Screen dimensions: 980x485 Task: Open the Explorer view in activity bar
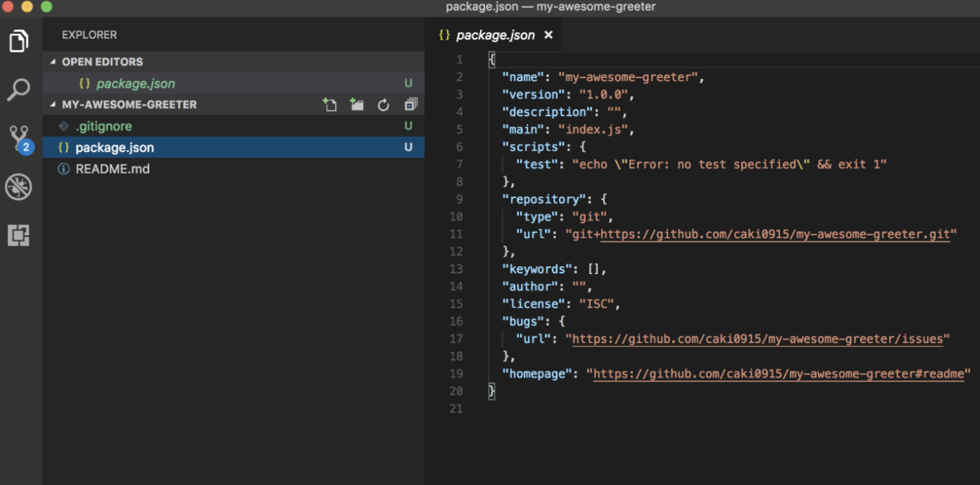point(19,41)
